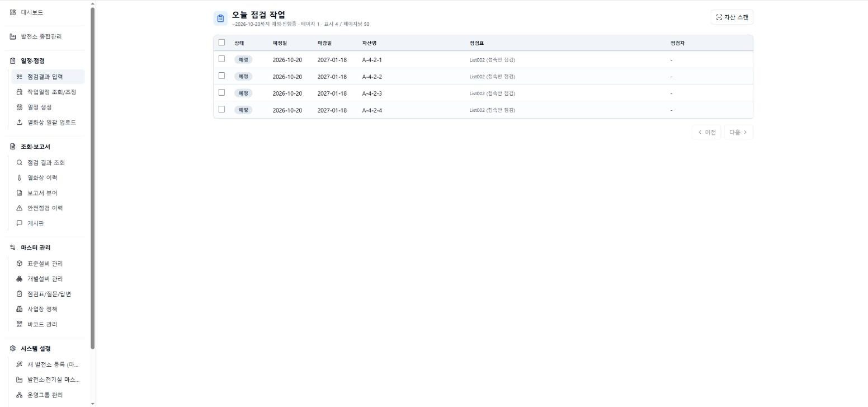Click the 대시보드 grid icon
Screen dimensions: 868x407
[x=13, y=12]
